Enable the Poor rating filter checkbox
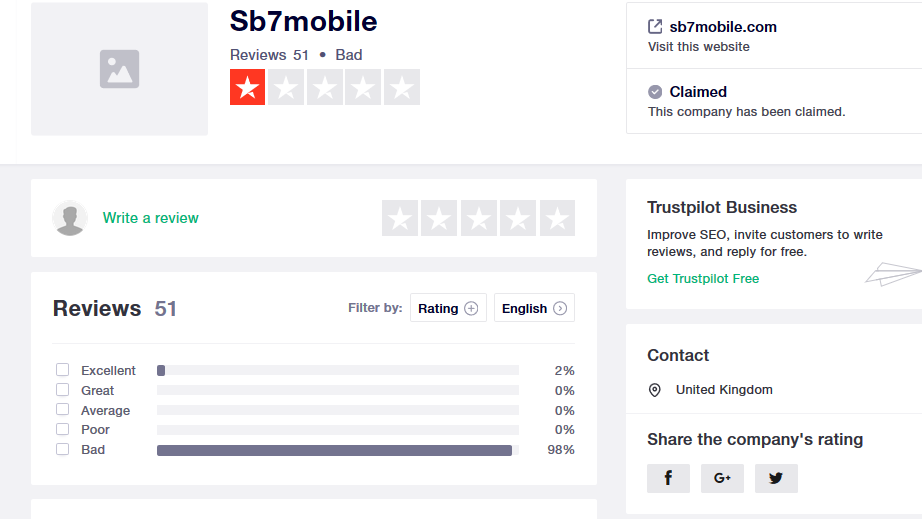This screenshot has height=519, width=922. (62, 429)
